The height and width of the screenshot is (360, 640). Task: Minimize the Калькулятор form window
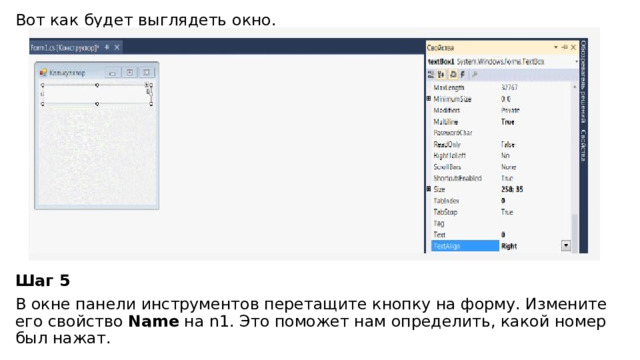point(113,73)
